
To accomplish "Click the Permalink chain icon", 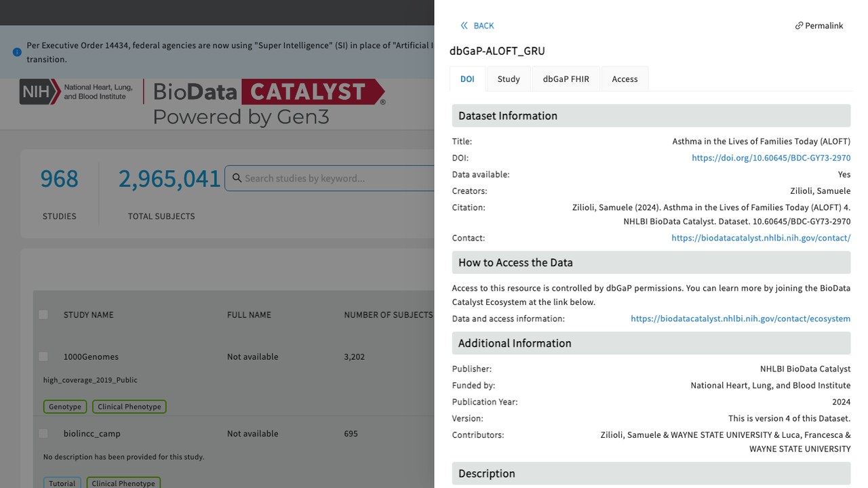I will 799,26.
